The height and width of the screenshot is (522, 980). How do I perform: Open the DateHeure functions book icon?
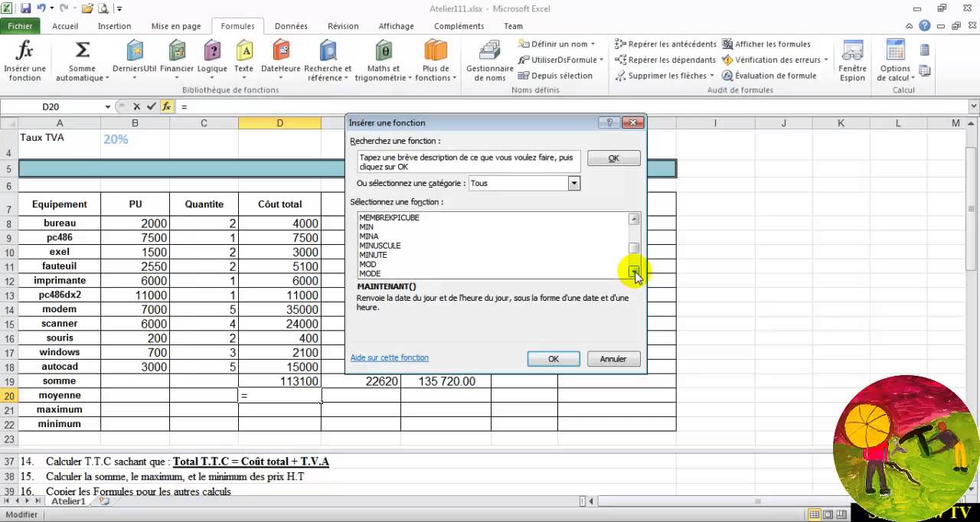point(280,61)
